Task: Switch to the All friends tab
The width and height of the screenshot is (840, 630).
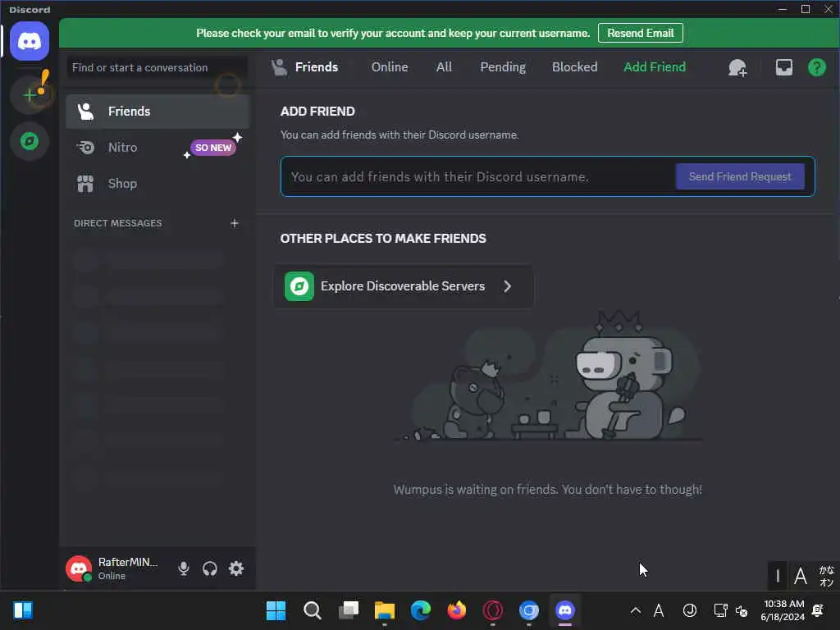Action: click(x=444, y=67)
